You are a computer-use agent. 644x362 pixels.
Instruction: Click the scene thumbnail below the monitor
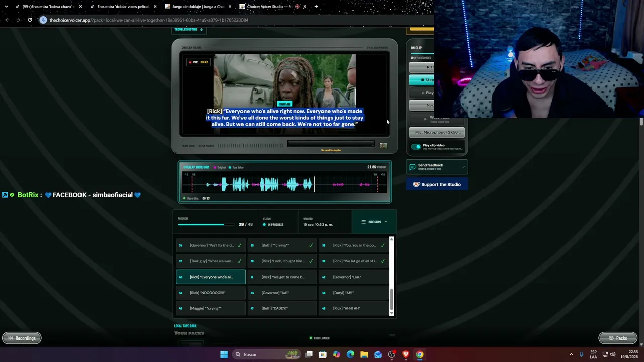383,146
